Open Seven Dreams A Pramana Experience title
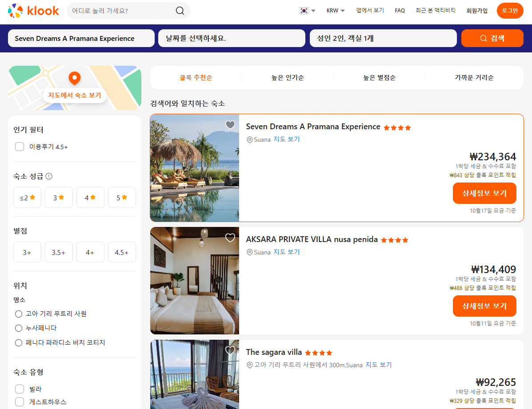 tap(313, 127)
